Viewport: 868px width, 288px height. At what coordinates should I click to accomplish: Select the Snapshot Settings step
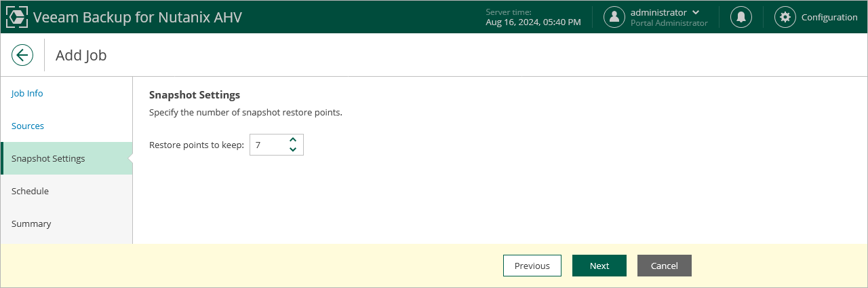coord(66,158)
